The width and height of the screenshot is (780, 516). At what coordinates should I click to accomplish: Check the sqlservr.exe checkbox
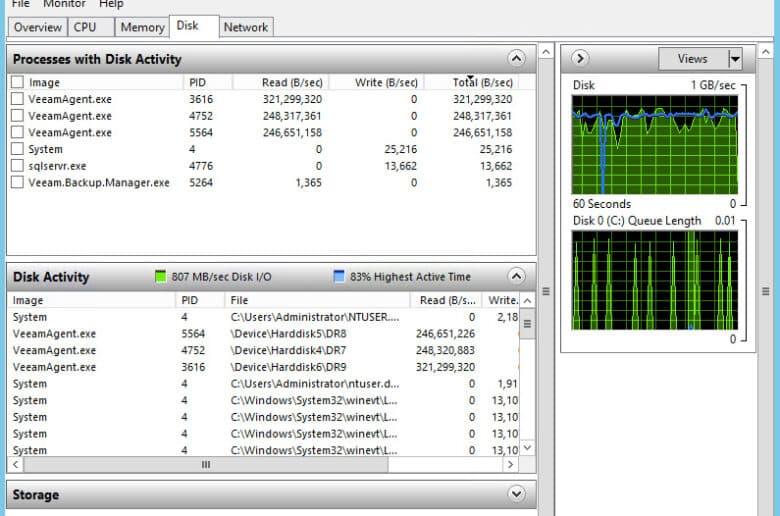coord(17,166)
